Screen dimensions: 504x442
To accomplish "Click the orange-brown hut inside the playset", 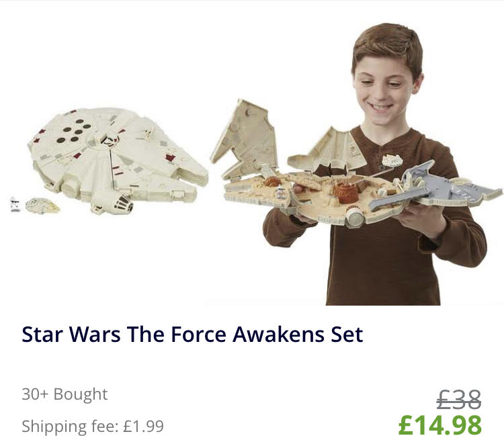I will coord(345,191).
